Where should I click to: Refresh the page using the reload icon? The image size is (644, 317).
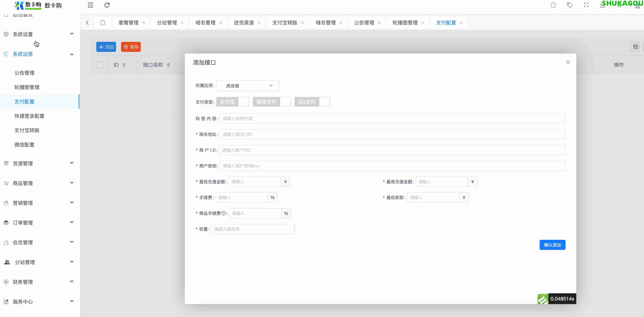point(107,5)
